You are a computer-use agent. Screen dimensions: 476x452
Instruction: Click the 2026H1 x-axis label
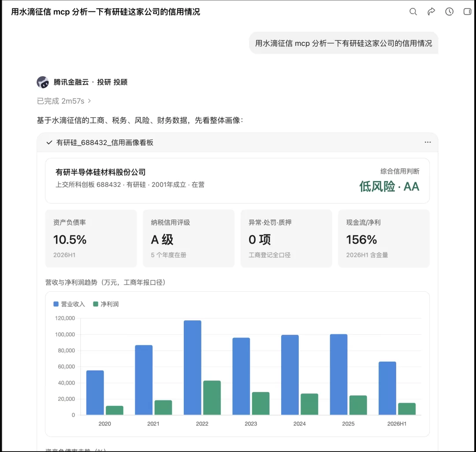[x=397, y=424]
